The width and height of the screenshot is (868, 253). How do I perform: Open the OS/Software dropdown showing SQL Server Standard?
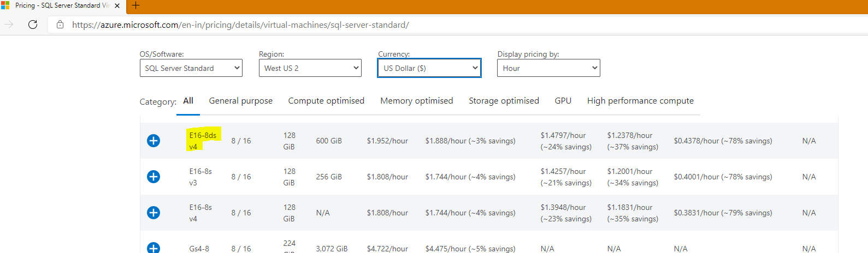(x=191, y=68)
